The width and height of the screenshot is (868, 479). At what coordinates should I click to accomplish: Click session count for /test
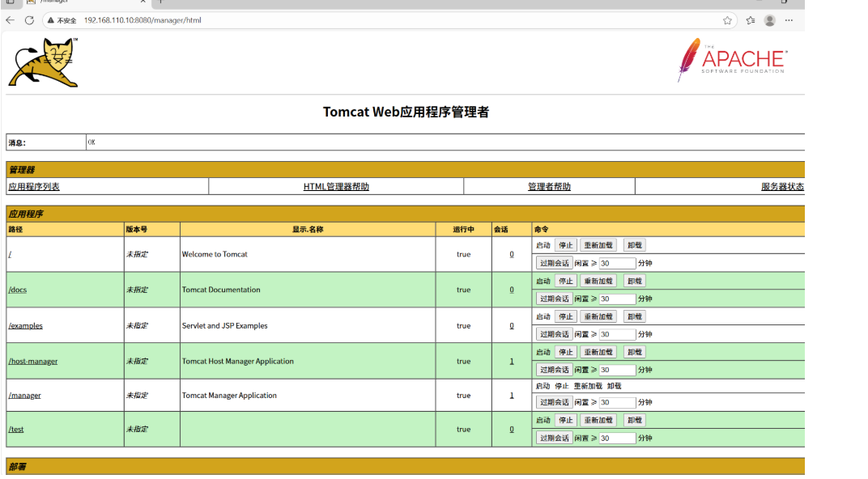[x=512, y=429]
